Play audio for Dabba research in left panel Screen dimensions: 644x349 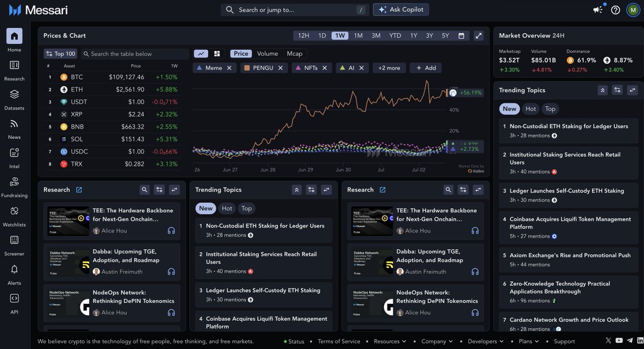(171, 272)
